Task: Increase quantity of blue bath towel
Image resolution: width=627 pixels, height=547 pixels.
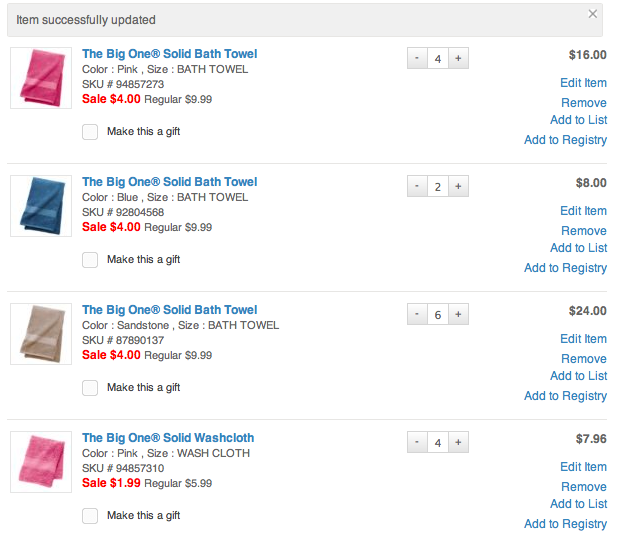Action: 458,186
